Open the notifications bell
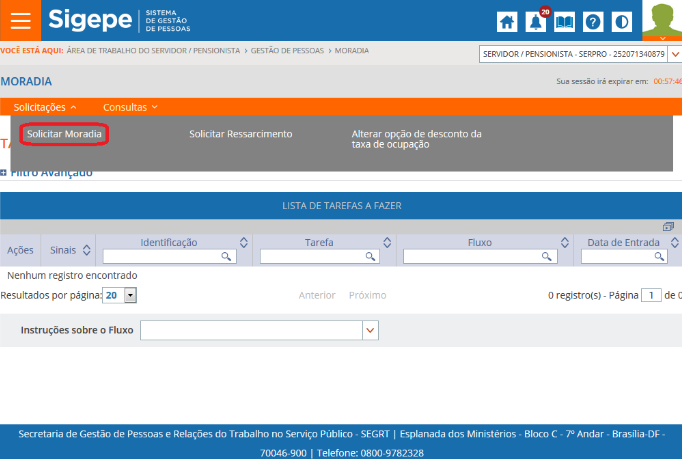The width and height of the screenshot is (682, 459). coord(537,22)
